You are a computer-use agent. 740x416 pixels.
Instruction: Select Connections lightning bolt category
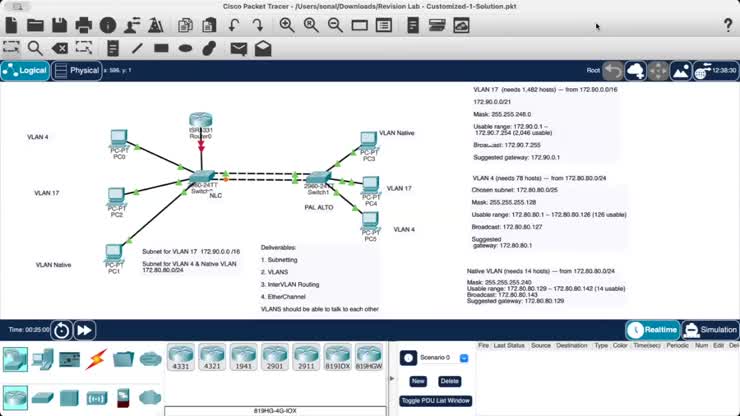96,359
